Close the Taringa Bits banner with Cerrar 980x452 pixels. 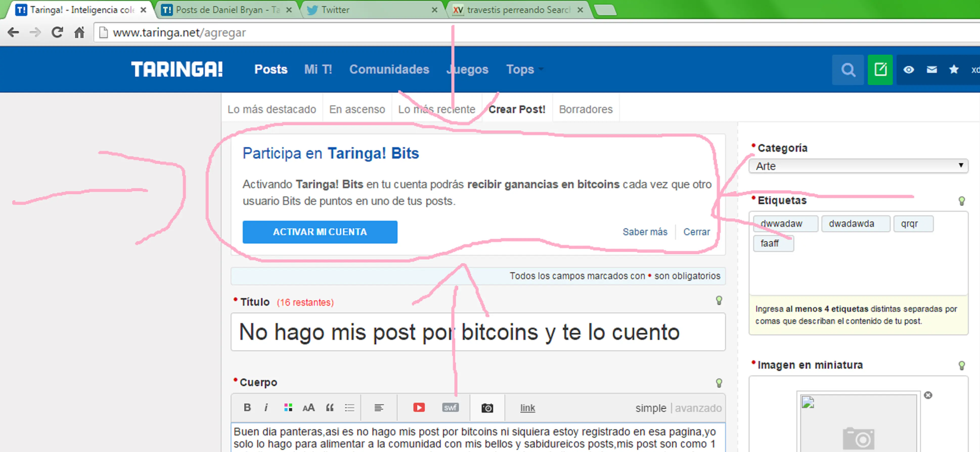(x=697, y=232)
